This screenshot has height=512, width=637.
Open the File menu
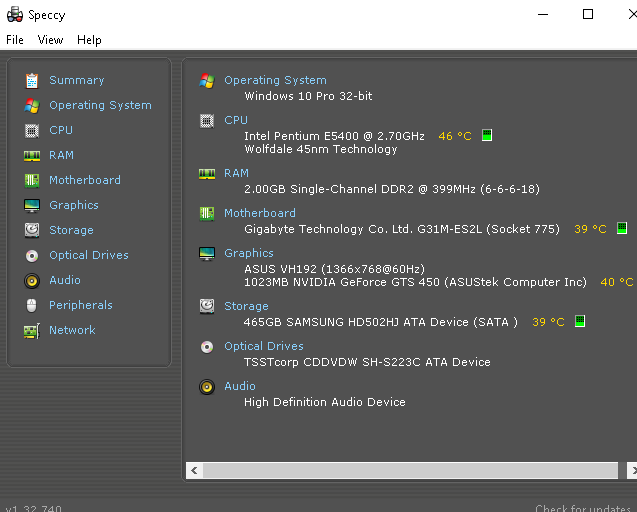click(x=15, y=40)
